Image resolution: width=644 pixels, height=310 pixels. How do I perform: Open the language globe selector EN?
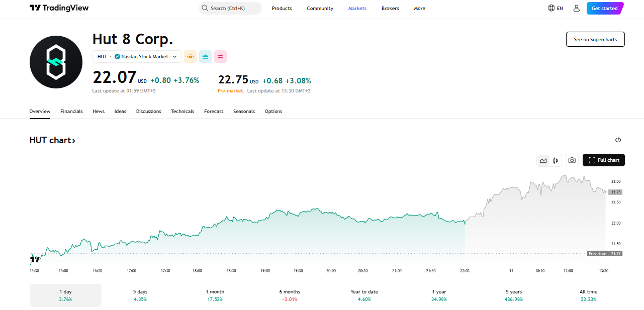click(556, 8)
